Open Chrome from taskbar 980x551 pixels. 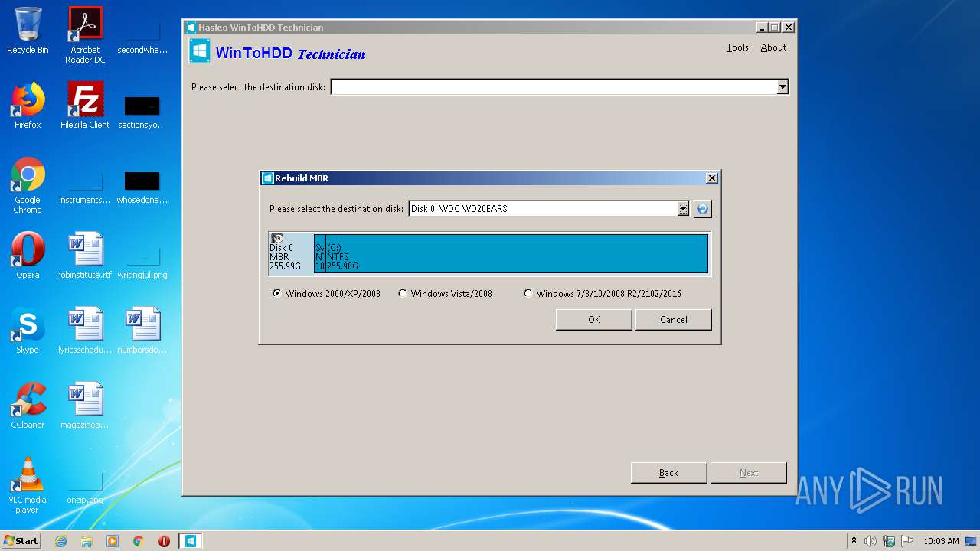point(139,541)
